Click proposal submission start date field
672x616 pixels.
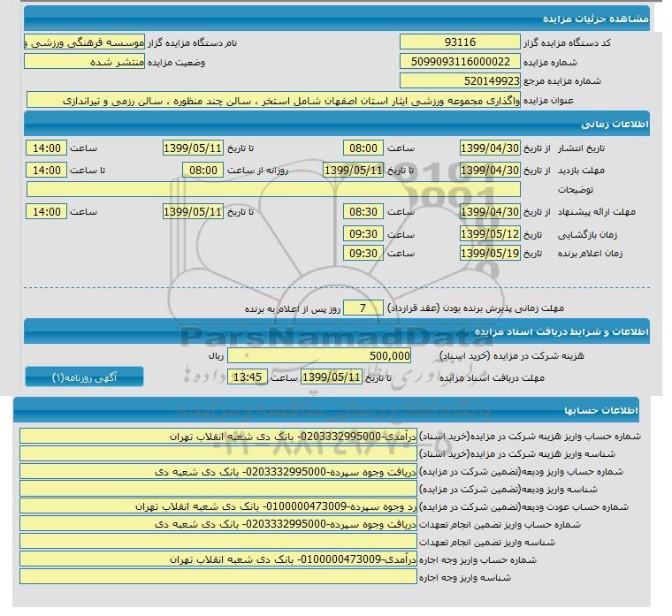[490, 211]
